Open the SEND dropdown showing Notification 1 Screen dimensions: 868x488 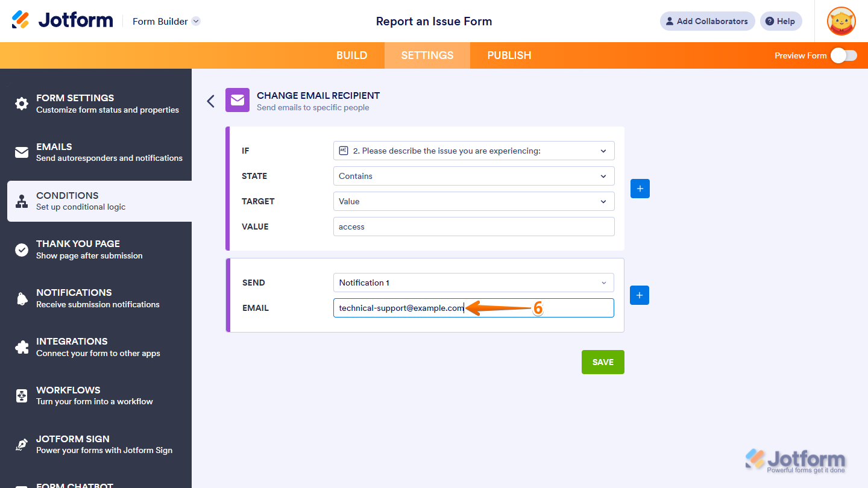(x=474, y=283)
